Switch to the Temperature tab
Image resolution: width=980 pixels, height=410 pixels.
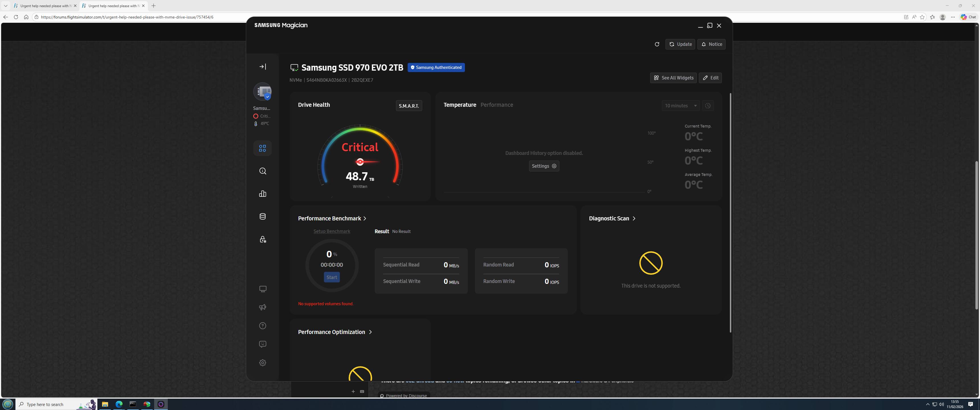(460, 105)
